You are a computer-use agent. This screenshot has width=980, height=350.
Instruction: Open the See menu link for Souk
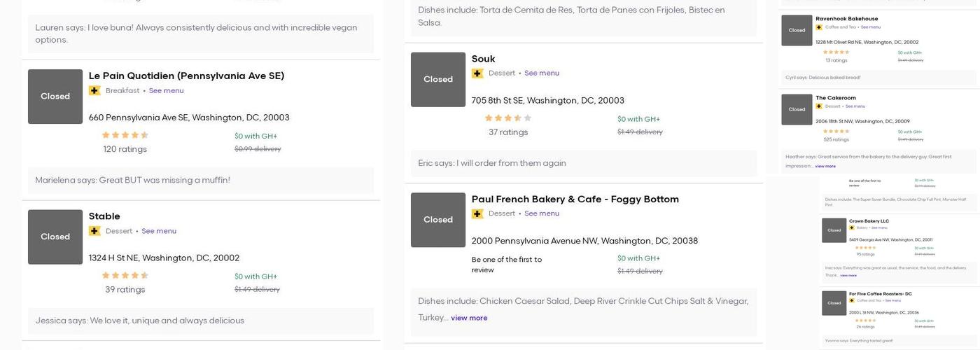pos(541,73)
